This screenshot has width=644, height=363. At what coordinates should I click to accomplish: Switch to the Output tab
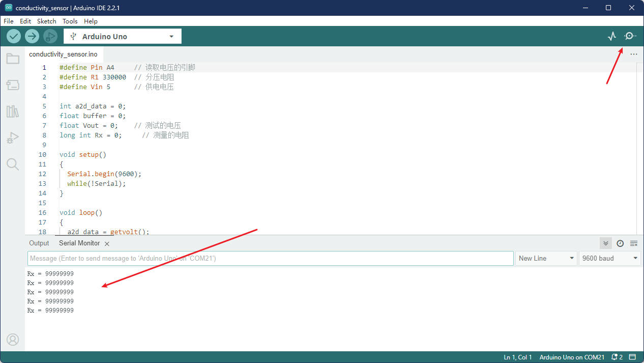(39, 243)
